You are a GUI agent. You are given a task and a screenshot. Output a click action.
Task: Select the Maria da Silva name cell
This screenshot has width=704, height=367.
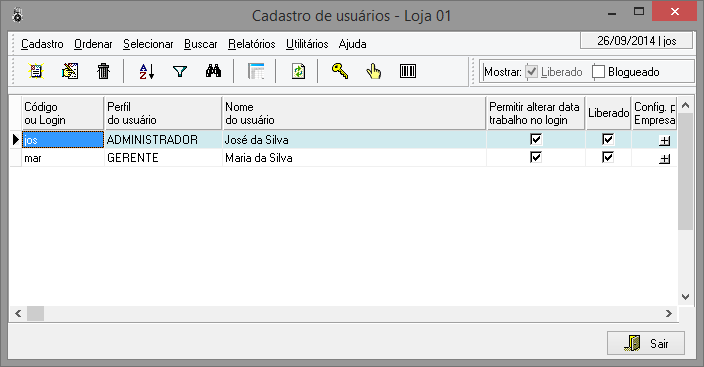coord(354,158)
